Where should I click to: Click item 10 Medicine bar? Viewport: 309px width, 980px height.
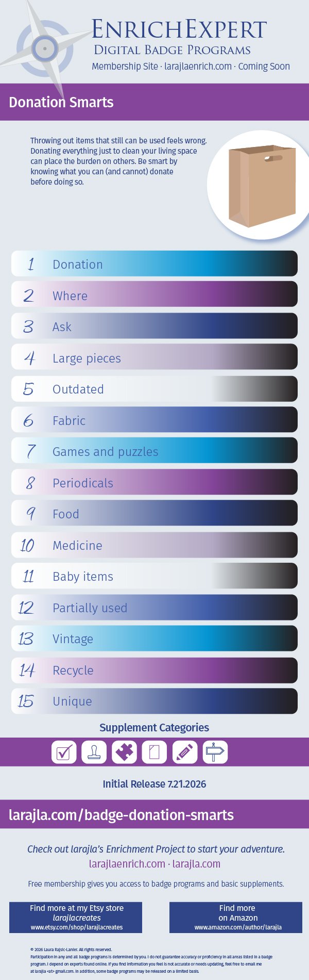tap(154, 545)
